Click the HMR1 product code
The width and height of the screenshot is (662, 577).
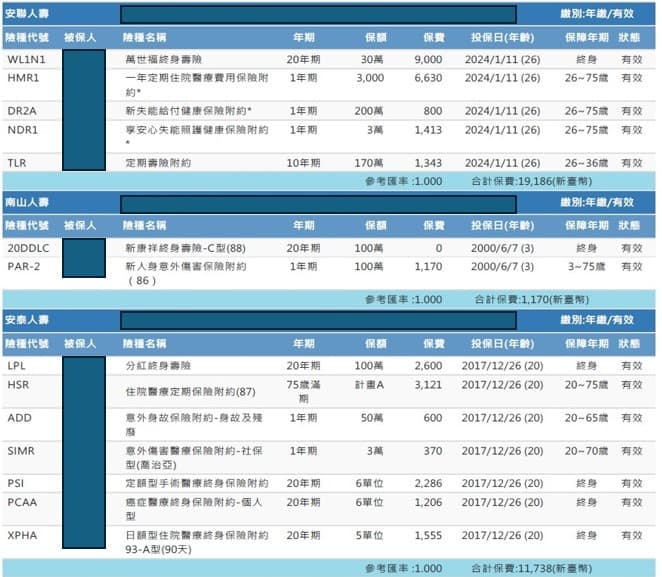23,78
